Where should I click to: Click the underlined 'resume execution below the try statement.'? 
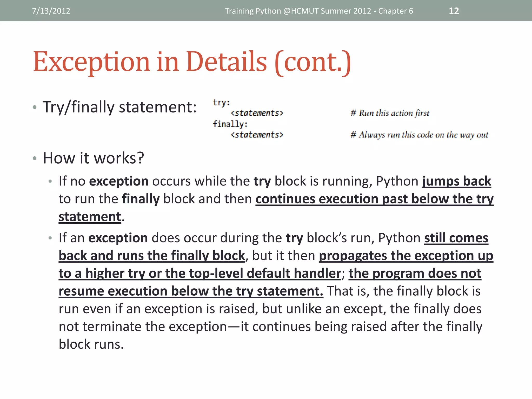click(x=191, y=291)
